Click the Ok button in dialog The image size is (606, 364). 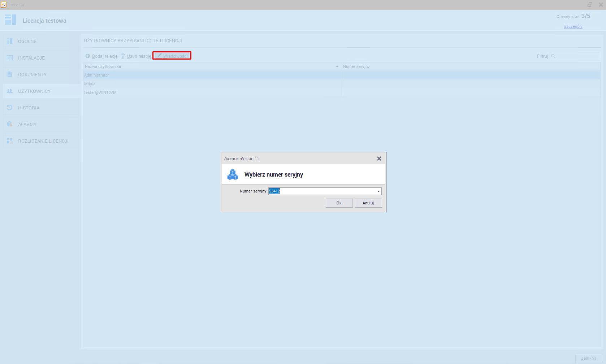tap(339, 203)
